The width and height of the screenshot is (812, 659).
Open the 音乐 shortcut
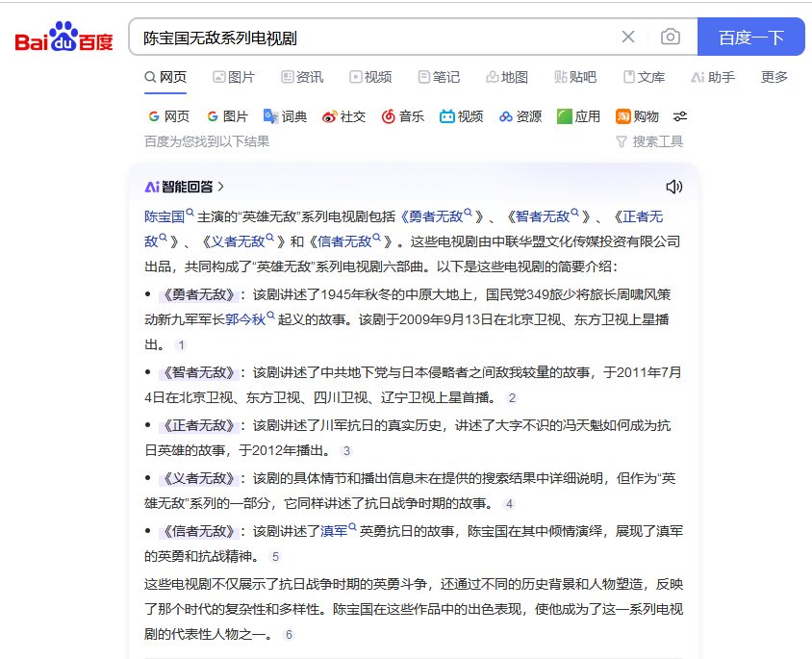(x=402, y=116)
